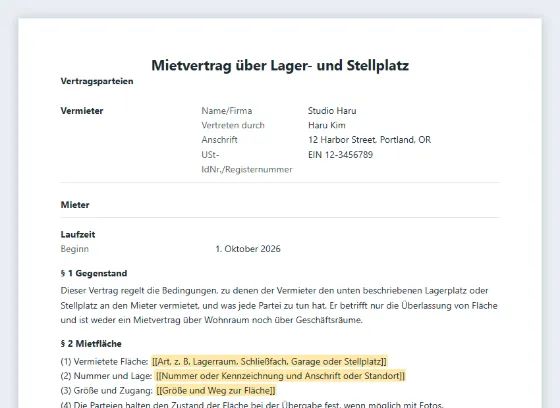
Task: Select the value 'EIN 12-3456789'
Action: click(x=340, y=155)
